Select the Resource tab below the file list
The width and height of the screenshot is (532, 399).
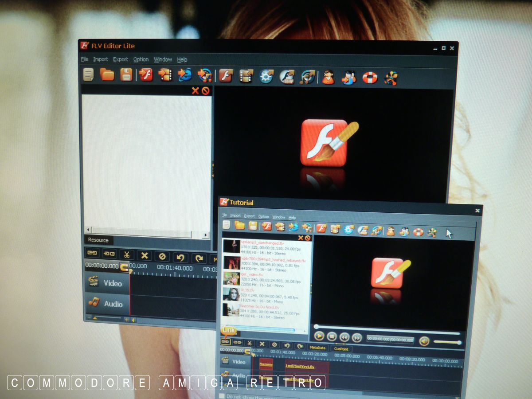pos(98,240)
